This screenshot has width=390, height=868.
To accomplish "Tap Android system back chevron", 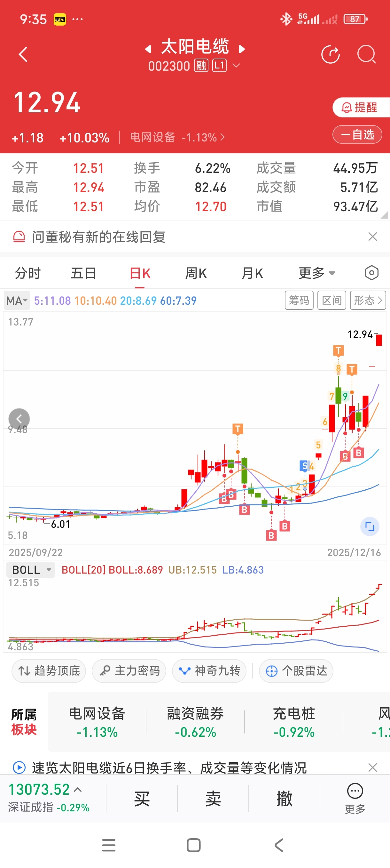I will [279, 845].
